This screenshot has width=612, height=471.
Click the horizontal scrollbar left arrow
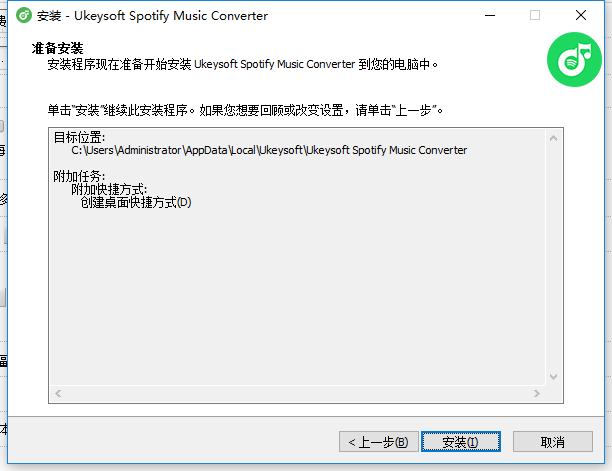[57, 395]
